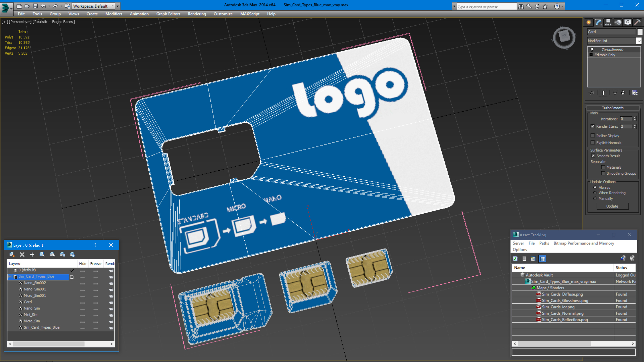Image resolution: width=644 pixels, height=362 pixels.
Task: Click the Perspective viewport label
Action: click(20, 22)
